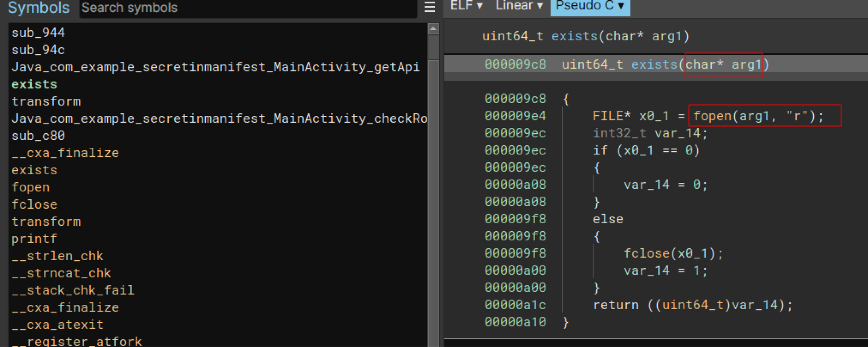The width and height of the screenshot is (868, 347).
Task: Select the printf symbol
Action: point(34,238)
